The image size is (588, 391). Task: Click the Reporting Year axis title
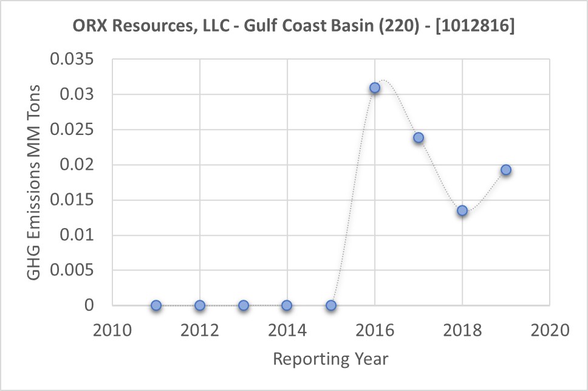click(x=330, y=359)
